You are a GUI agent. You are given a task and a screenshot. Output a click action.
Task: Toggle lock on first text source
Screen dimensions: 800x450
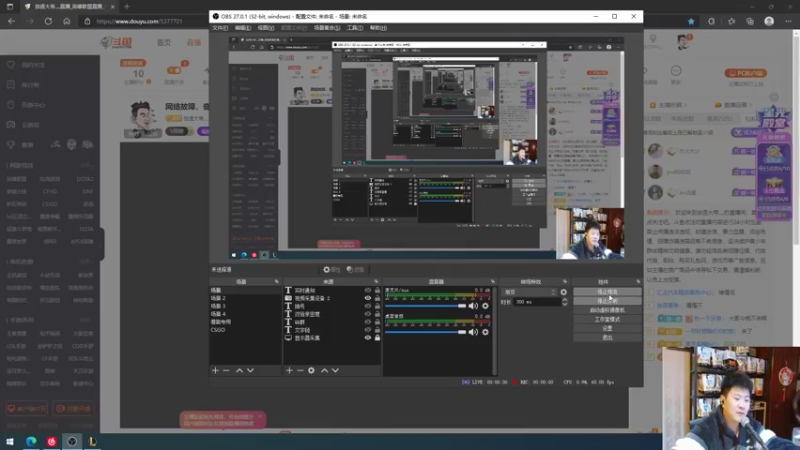tap(378, 290)
